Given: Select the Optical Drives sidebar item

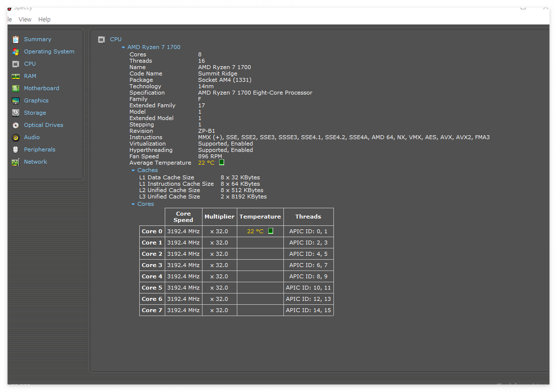Looking at the screenshot, I should click(43, 125).
